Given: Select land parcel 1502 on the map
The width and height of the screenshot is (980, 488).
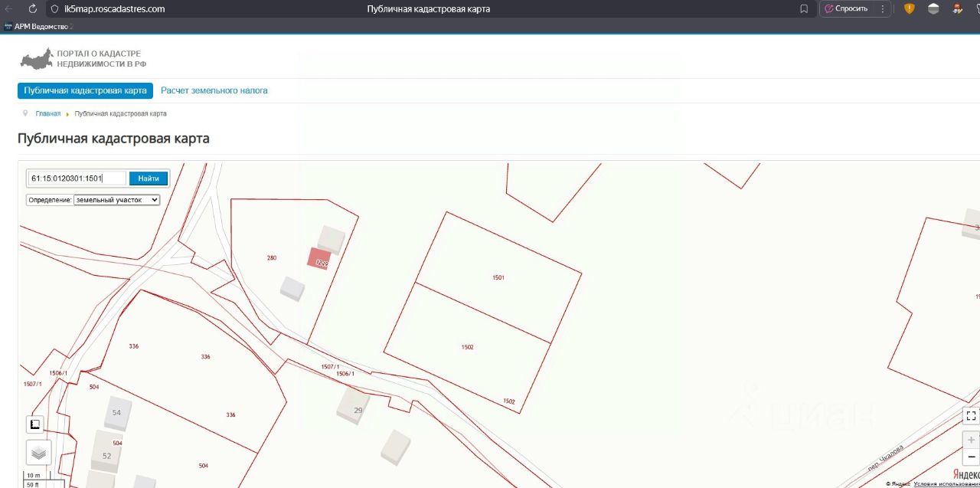Looking at the screenshot, I should [x=467, y=347].
